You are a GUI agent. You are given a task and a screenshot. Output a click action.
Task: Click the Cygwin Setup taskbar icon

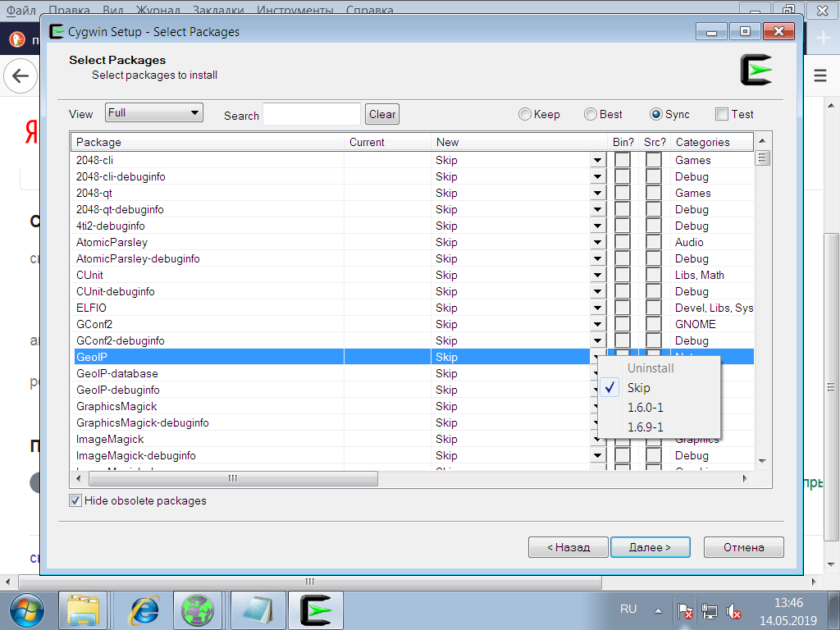tap(315, 610)
